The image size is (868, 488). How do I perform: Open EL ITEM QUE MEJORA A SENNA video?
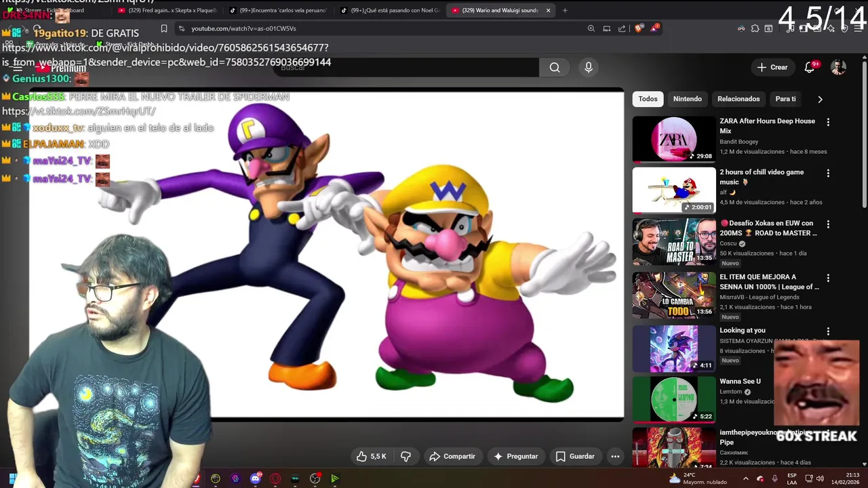click(674, 296)
